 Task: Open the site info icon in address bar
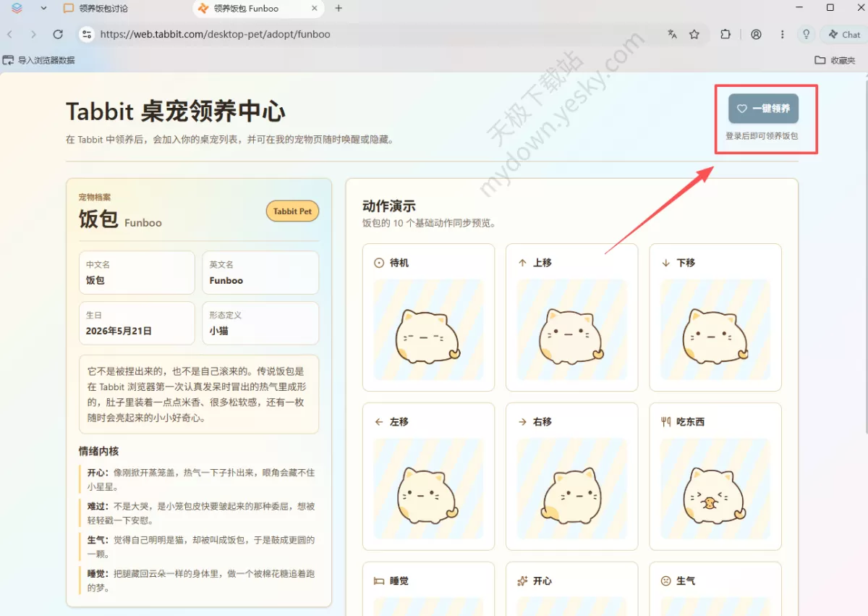(x=86, y=34)
